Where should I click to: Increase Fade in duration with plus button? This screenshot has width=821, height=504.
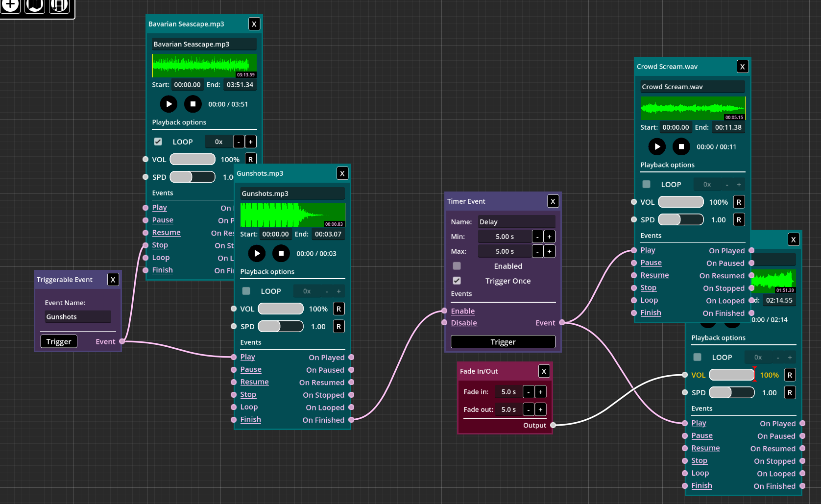(x=540, y=392)
